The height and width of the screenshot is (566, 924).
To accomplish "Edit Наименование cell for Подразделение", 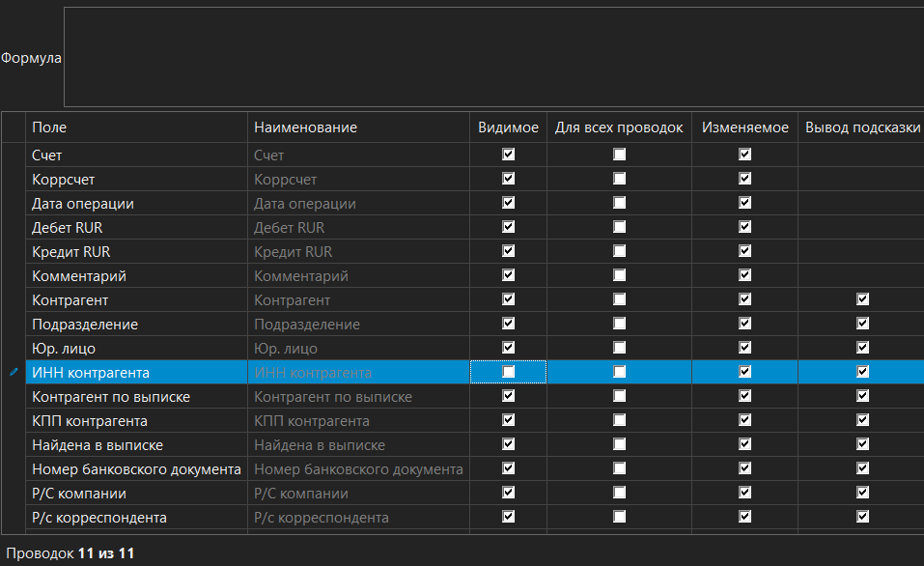I will pos(357,324).
